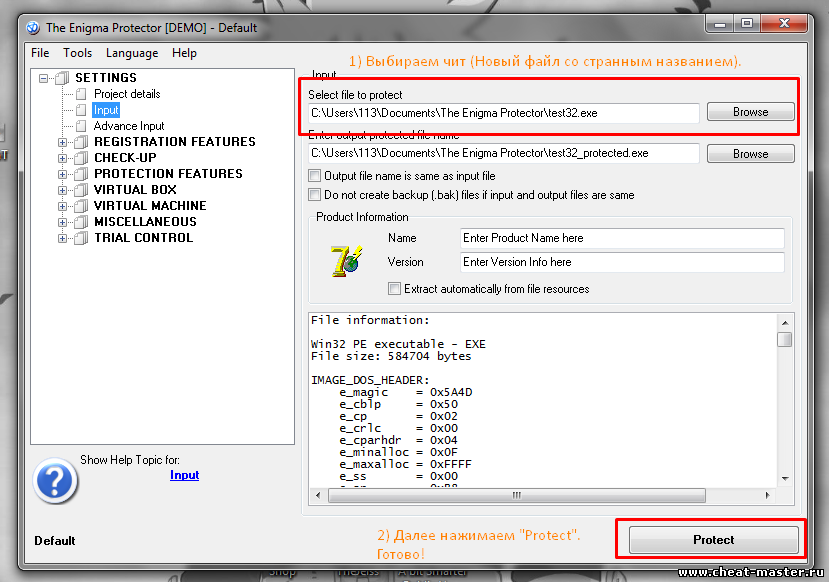Browse for the output protected file name

coord(751,154)
